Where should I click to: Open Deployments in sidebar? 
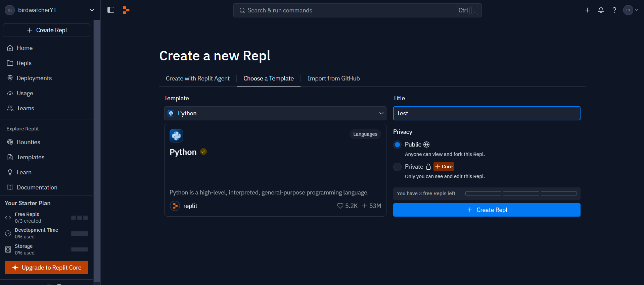pyautogui.click(x=47, y=78)
